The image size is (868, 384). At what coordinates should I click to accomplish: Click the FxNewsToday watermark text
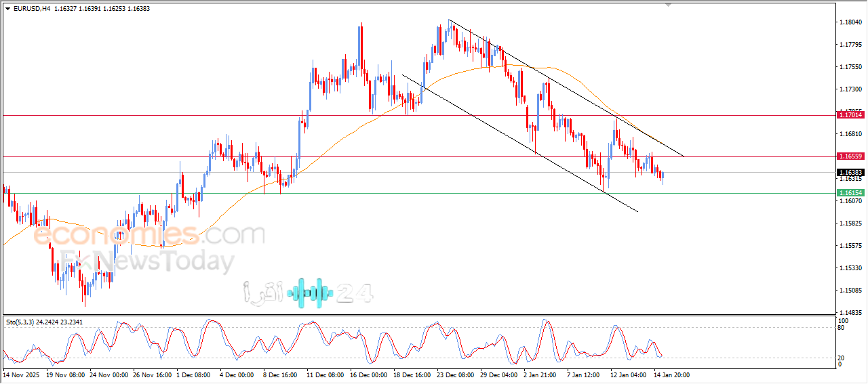(147, 261)
